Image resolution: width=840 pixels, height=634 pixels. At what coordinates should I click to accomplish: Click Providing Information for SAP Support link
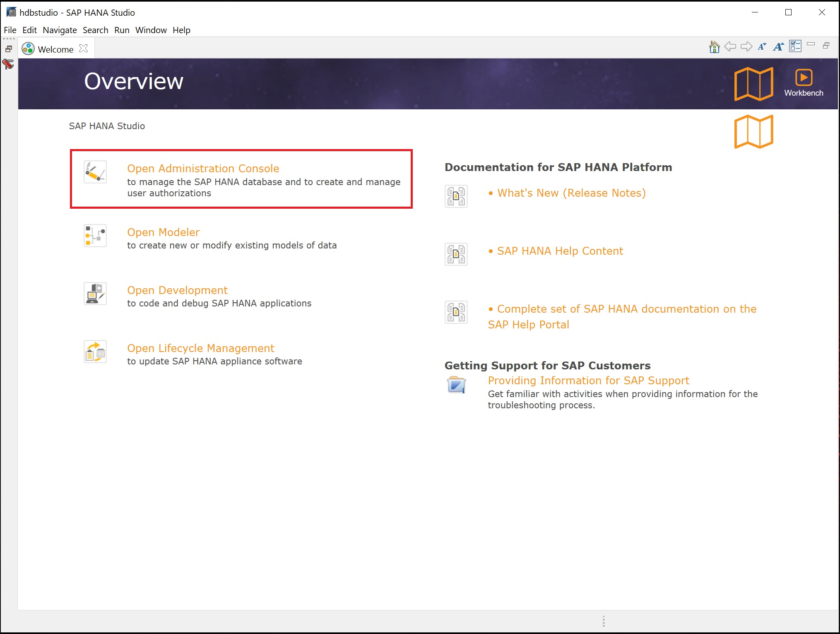pos(588,381)
